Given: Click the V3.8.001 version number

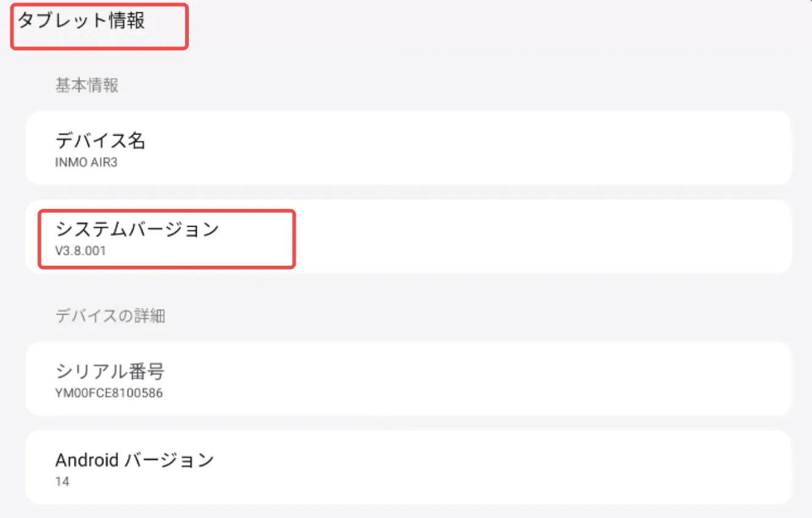Looking at the screenshot, I should pos(81,250).
